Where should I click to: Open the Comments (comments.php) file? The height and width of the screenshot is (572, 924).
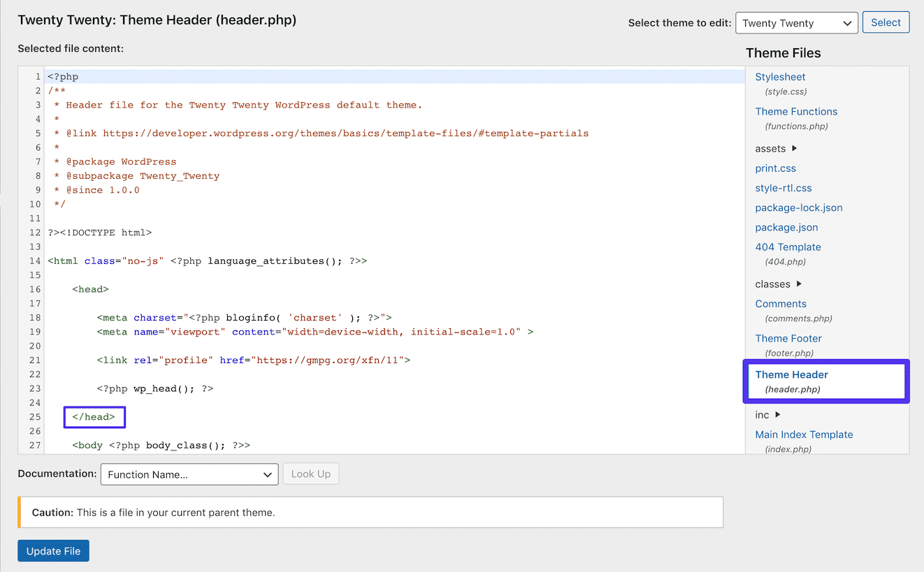point(781,303)
